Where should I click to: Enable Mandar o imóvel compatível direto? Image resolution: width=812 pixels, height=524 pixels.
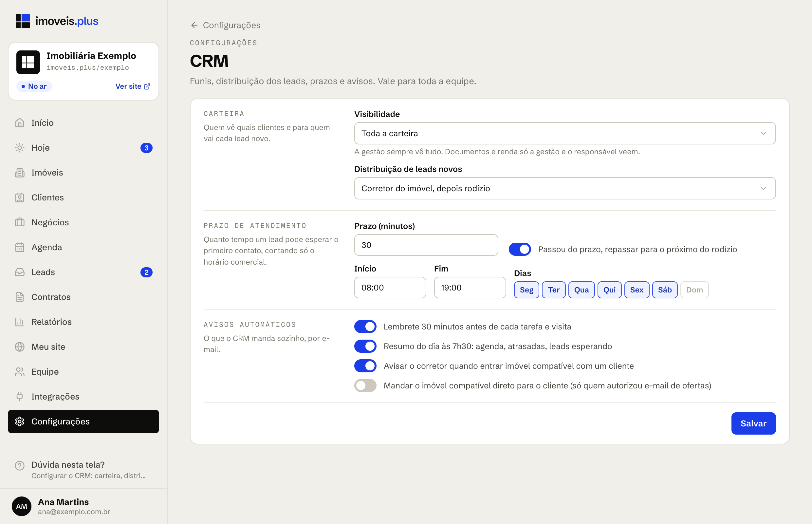pos(365,386)
